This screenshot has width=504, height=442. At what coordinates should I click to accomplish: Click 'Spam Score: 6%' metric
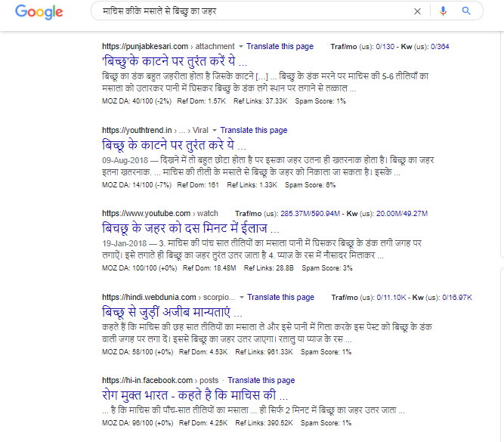[310, 185]
